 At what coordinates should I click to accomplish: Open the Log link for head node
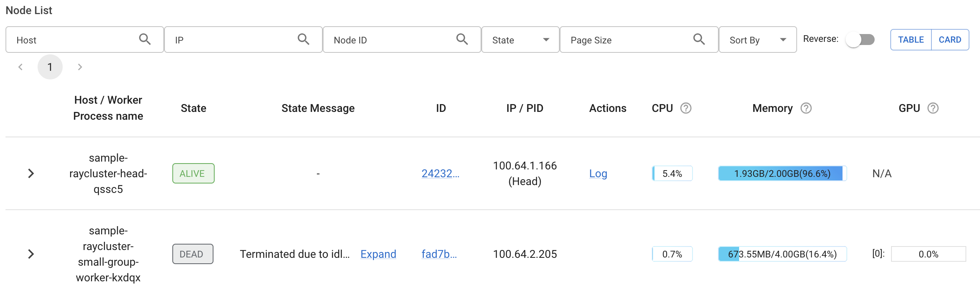(598, 174)
